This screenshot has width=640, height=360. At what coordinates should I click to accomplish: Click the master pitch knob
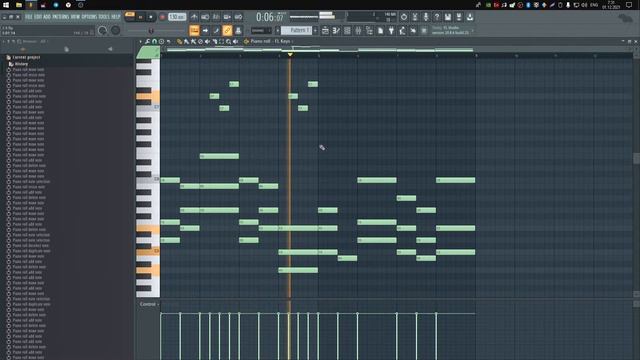[116, 31]
